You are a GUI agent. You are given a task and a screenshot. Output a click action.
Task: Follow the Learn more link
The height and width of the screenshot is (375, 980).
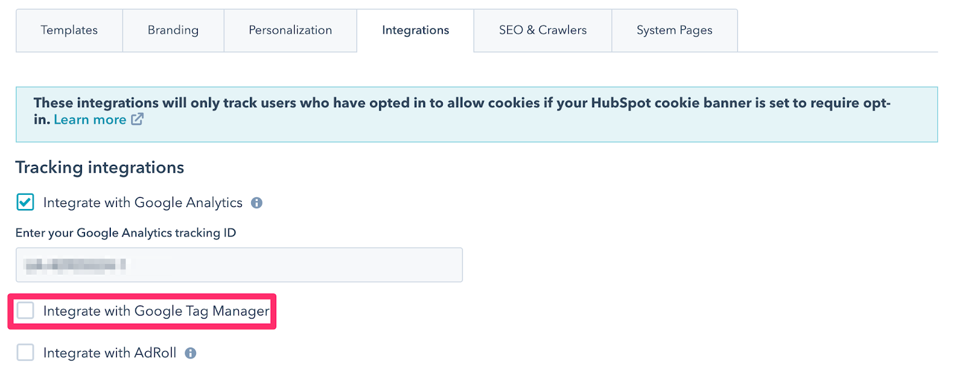tap(90, 119)
